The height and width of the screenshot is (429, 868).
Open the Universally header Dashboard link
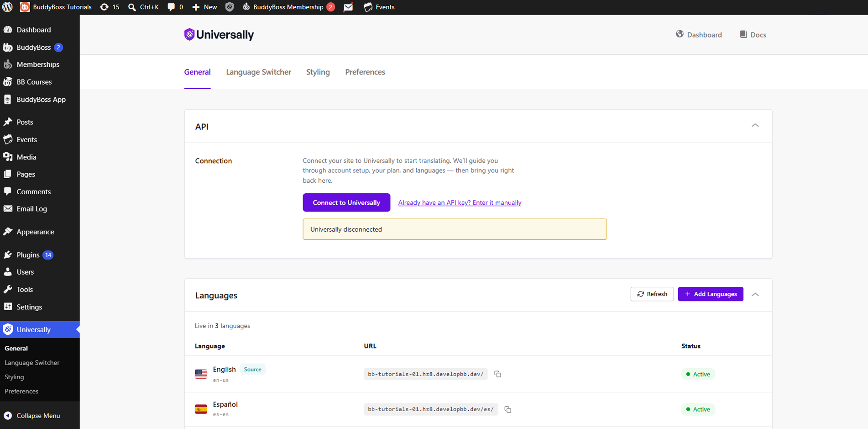pos(699,35)
